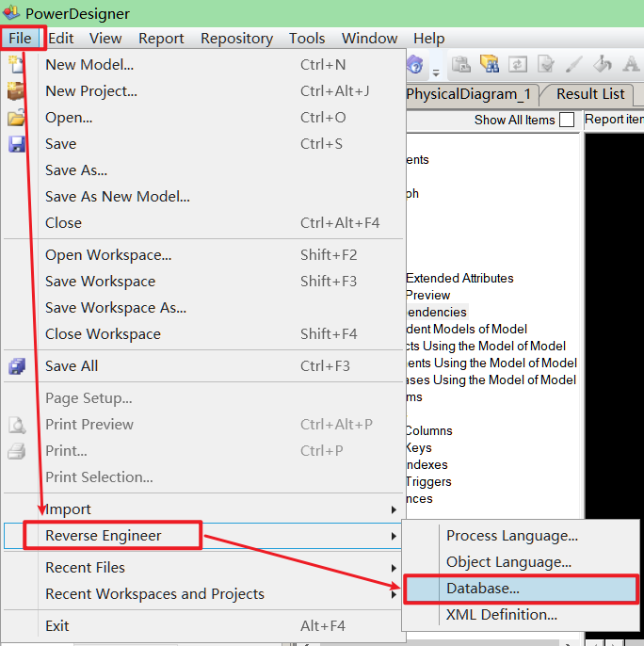
Task: Open the Edit menu
Action: click(x=60, y=39)
